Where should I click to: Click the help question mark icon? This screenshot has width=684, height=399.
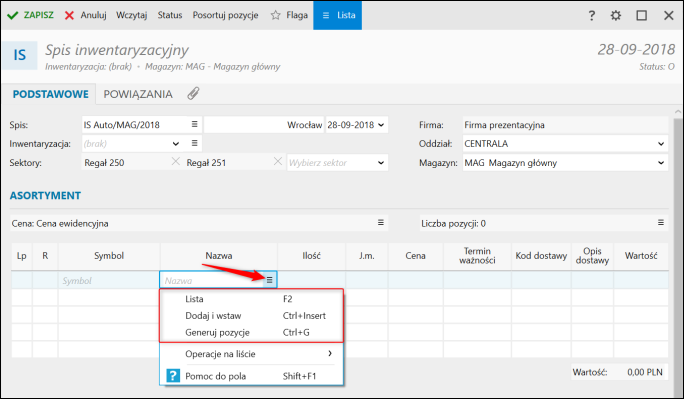coord(592,16)
